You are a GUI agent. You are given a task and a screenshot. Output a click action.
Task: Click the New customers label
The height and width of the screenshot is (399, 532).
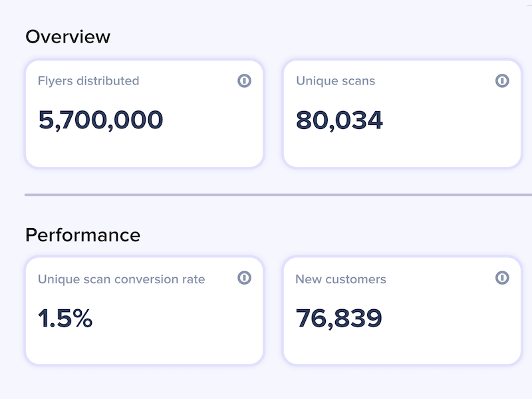[x=340, y=279]
